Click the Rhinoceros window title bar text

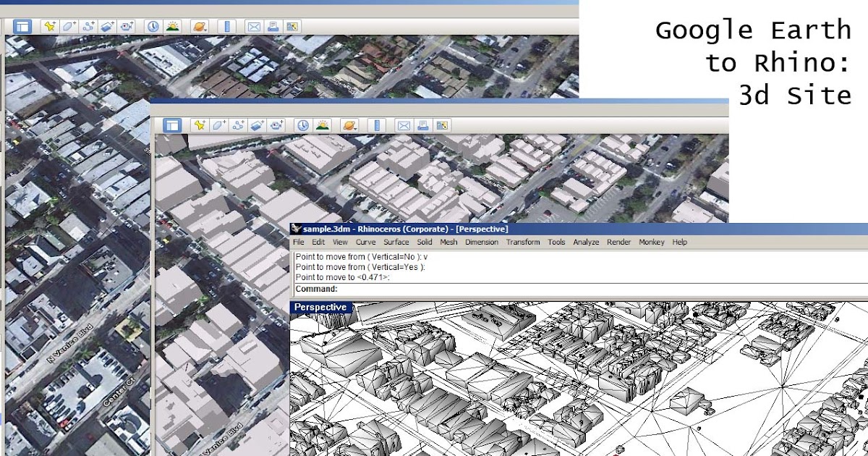[406, 229]
